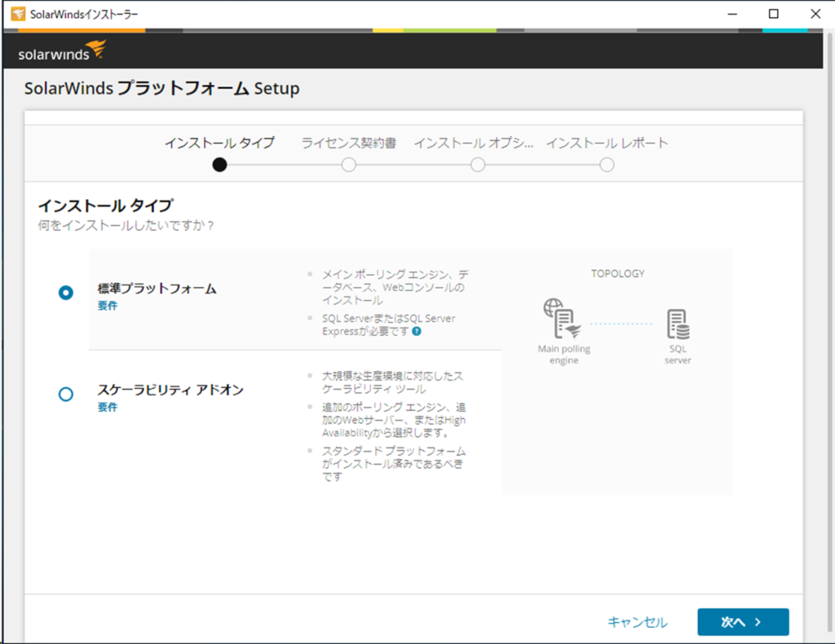Image resolution: width=835 pixels, height=644 pixels.
Task: Click the Main polling engine topology icon
Action: (x=563, y=319)
